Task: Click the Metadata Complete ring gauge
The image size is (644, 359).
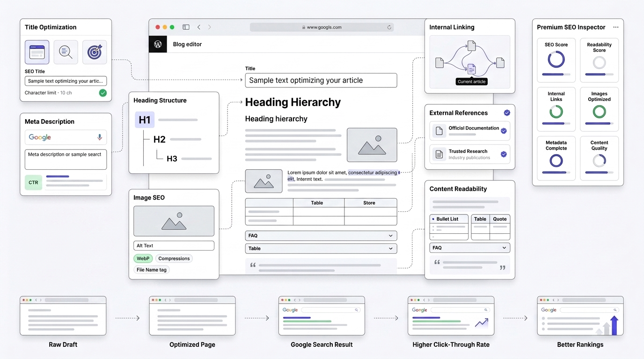Action: [556, 161]
